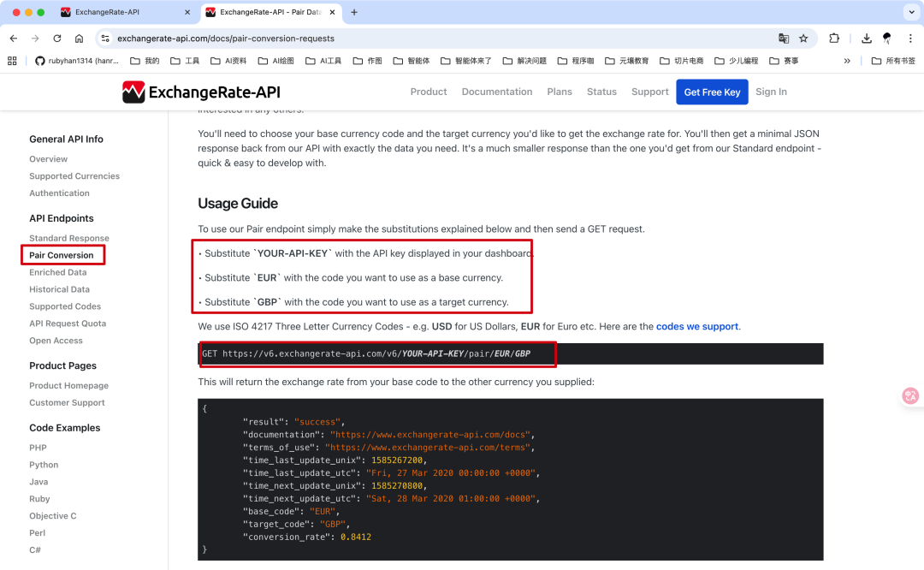The height and width of the screenshot is (570, 924).
Task: Click the browser back arrow
Action: pyautogui.click(x=14, y=39)
